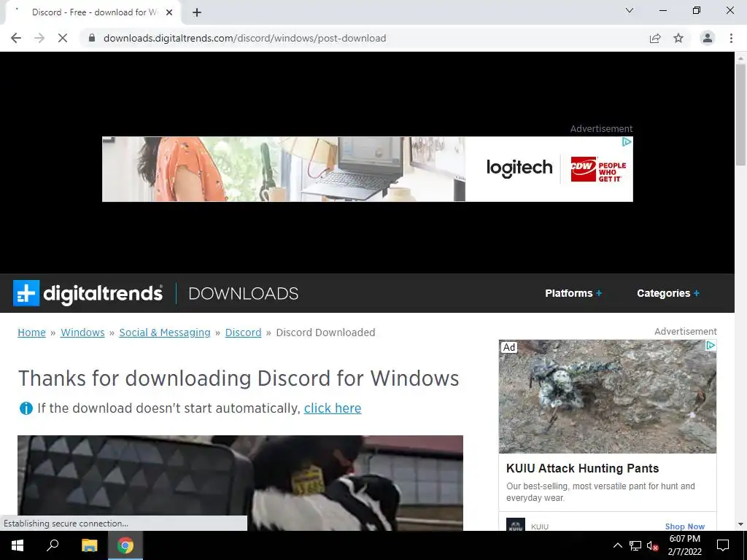The height and width of the screenshot is (560, 747).
Task: Go to the Home breadcrumb link
Action: [x=31, y=332]
